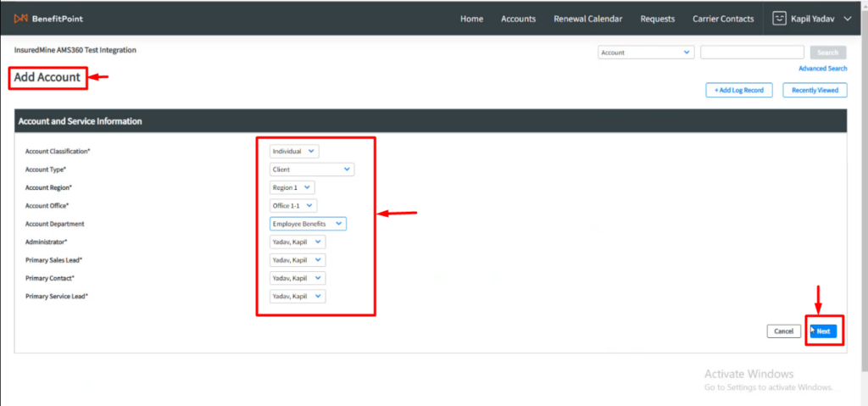
Task: Open Carrier Contacts from the navigation bar
Action: 723,19
